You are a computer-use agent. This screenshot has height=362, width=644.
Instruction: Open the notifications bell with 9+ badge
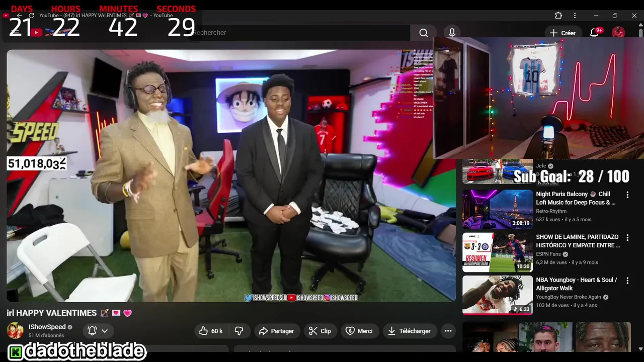click(x=595, y=33)
